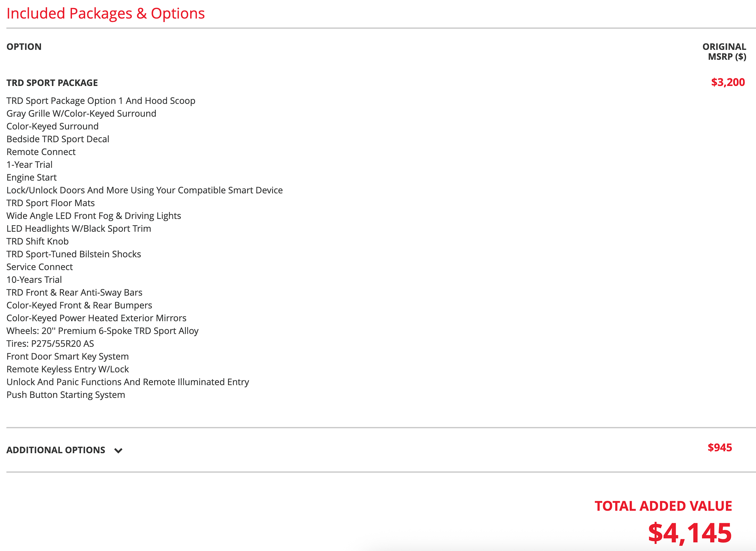Select the 'Engine Start' line
This screenshot has width=756, height=551.
31,177
